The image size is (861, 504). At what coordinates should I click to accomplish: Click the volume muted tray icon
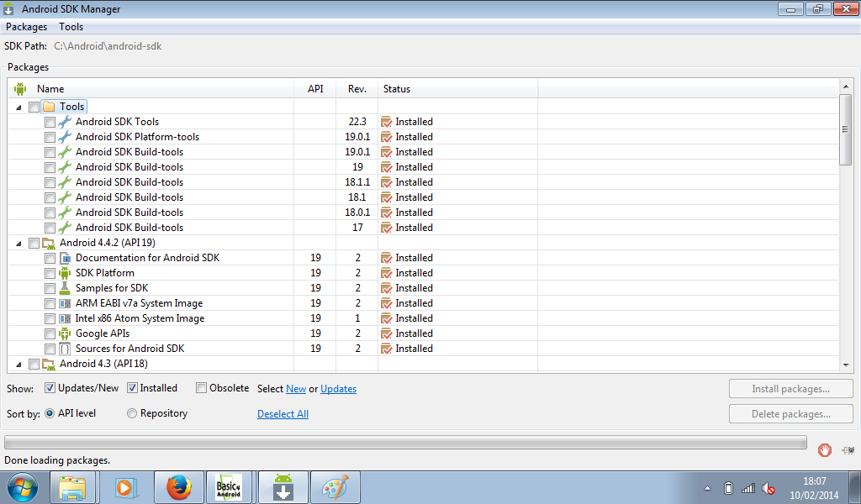769,488
